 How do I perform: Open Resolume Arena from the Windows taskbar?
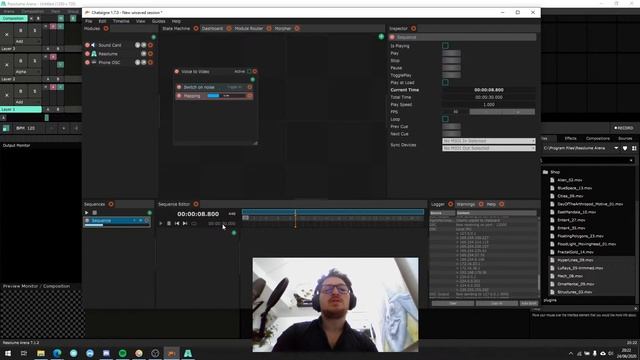(188, 353)
